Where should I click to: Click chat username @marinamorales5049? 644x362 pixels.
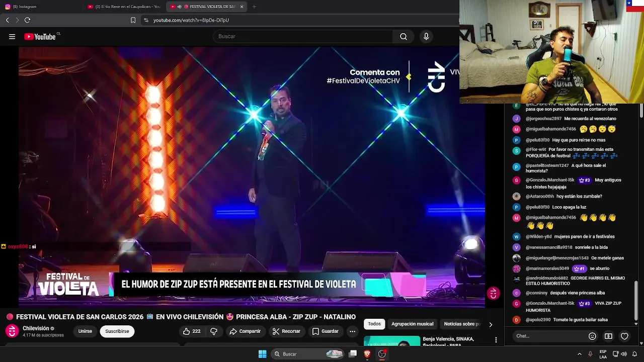tap(547, 268)
